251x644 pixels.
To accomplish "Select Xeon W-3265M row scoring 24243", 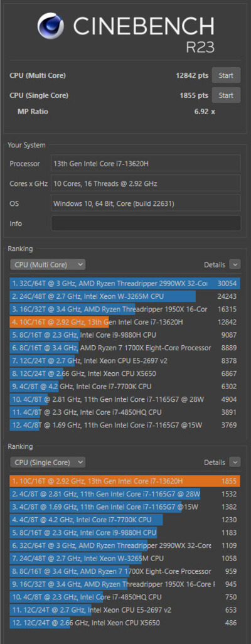I will click(x=125, y=296).
